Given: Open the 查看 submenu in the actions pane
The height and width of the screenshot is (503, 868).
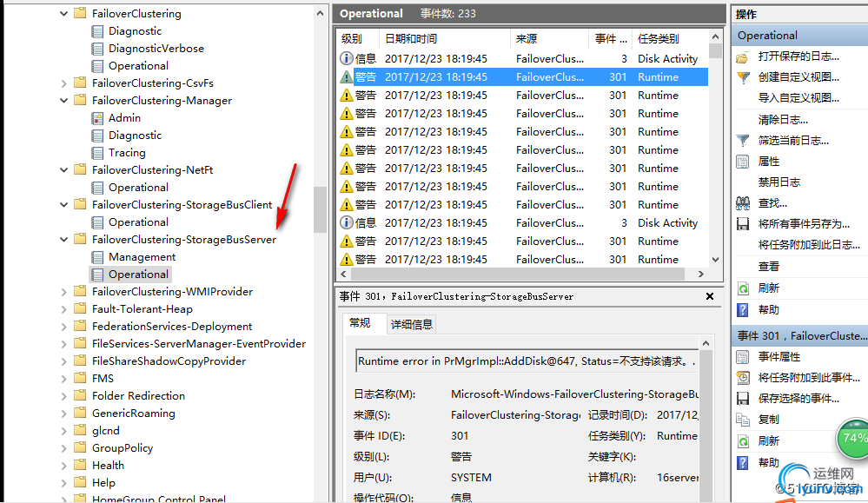Looking at the screenshot, I should point(768,267).
